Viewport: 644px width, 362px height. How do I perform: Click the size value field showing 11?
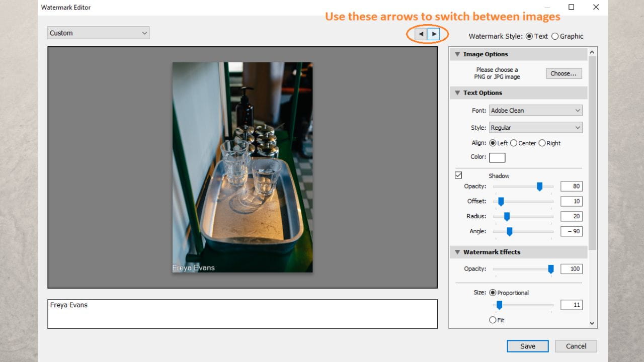coord(571,305)
